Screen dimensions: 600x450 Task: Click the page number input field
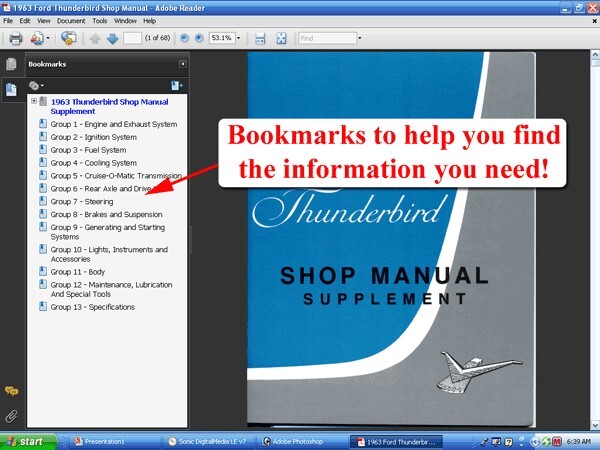tap(132, 38)
